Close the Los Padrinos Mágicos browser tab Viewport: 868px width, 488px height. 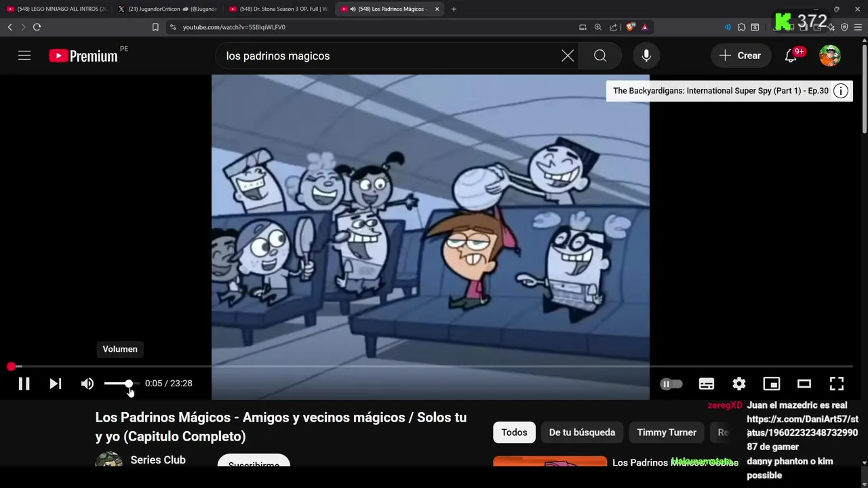click(x=437, y=9)
